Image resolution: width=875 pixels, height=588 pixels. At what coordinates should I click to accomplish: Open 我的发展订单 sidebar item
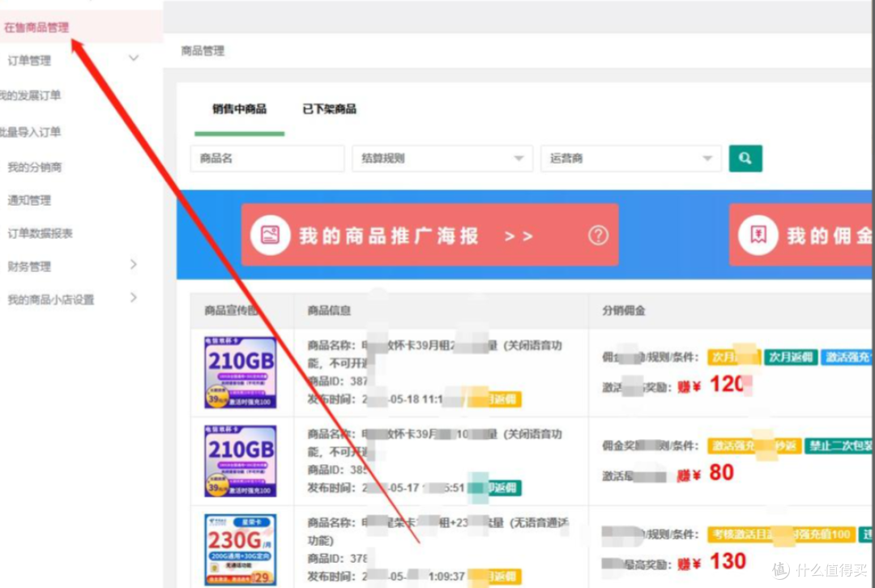(30, 96)
